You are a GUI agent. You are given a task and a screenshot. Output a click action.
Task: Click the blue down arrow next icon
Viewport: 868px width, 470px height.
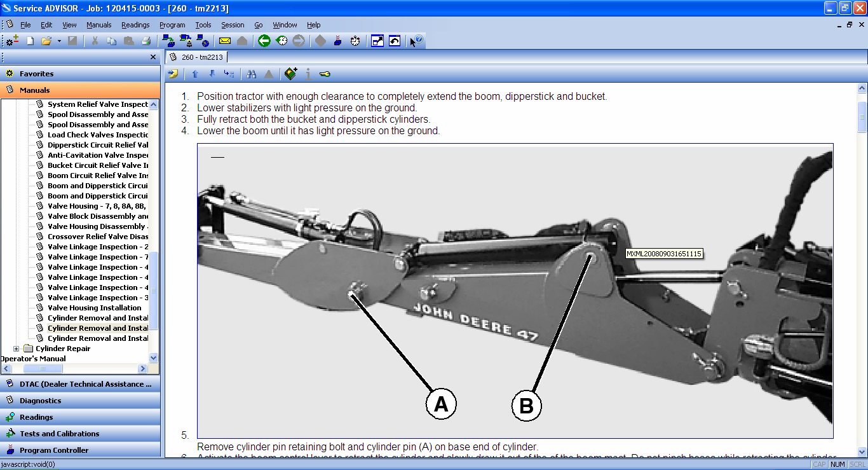(212, 74)
